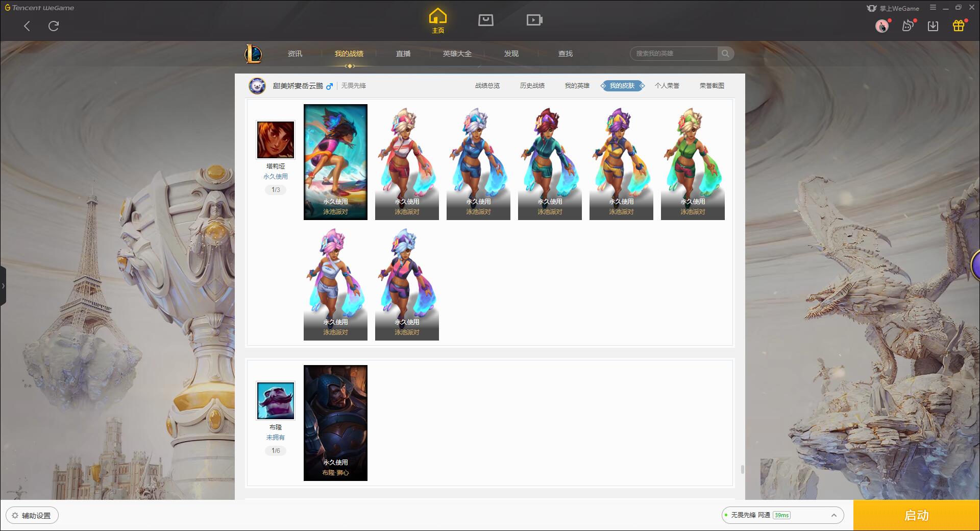The image size is (980, 531).
Task: Go back with the left arrow
Action: coord(27,26)
